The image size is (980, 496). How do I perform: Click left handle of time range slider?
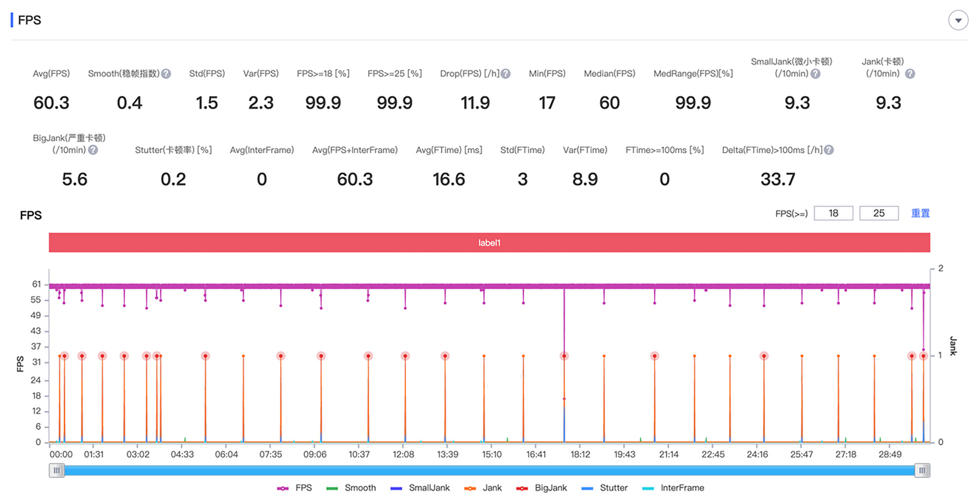tap(57, 470)
